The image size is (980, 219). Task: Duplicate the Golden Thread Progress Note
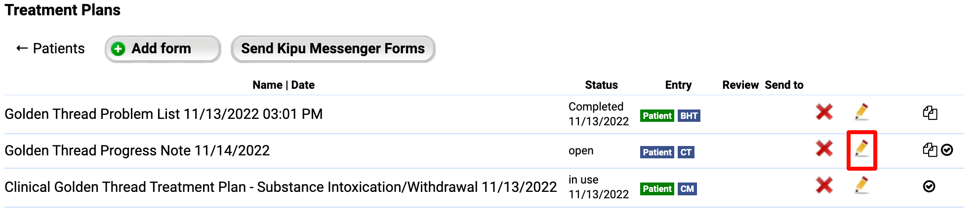pos(930,150)
